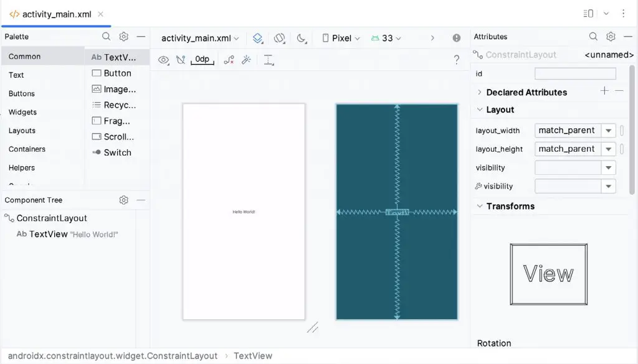The image size is (638, 364).
Task: Click TextView in the breadcrumb bar
Action: click(x=252, y=355)
